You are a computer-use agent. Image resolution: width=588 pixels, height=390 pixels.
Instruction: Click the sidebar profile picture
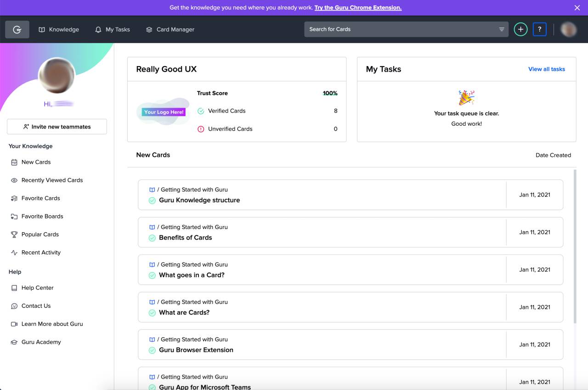click(57, 76)
